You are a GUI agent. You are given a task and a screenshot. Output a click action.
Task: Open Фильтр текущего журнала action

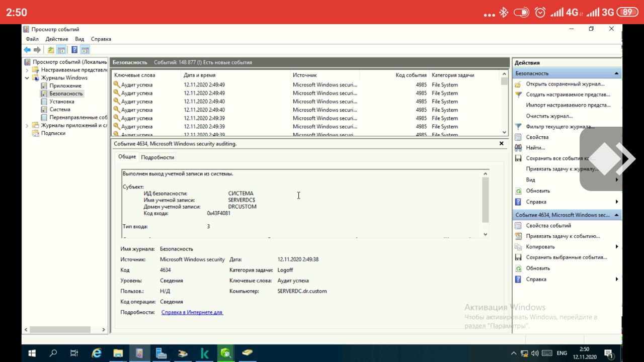(x=560, y=127)
